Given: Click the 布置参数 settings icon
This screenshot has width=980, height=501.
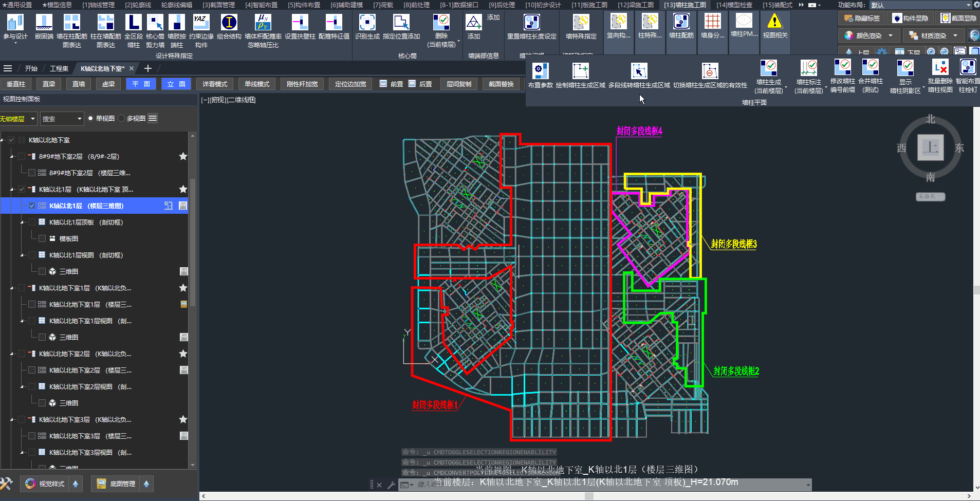Looking at the screenshot, I should click(540, 71).
